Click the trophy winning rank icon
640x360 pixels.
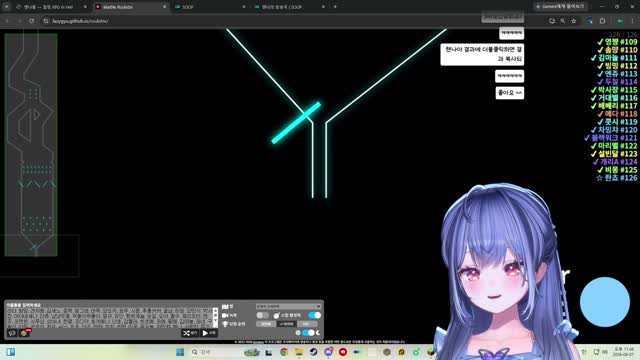(225, 324)
